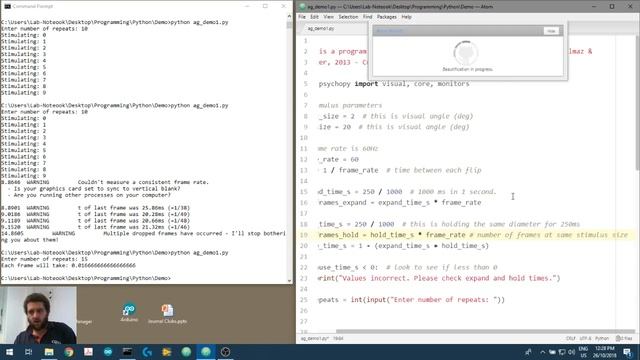Click the Command Prompt scroll-down arrow

click(289, 281)
